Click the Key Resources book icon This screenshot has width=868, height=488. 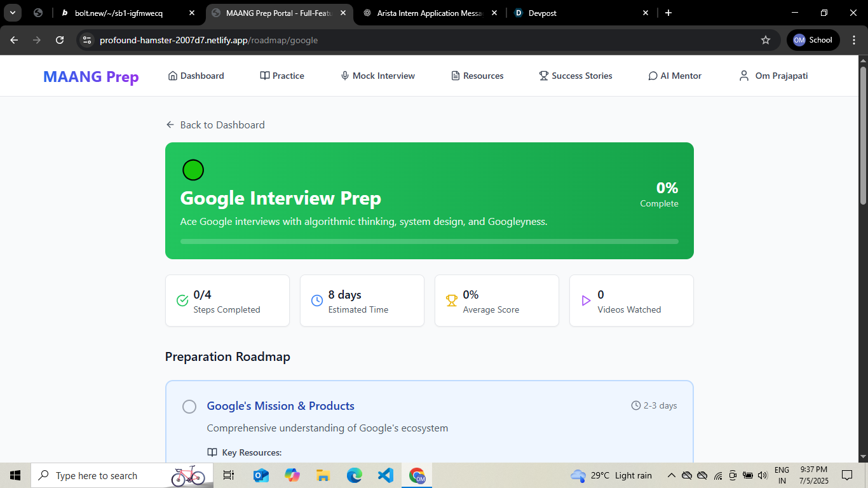point(212,452)
